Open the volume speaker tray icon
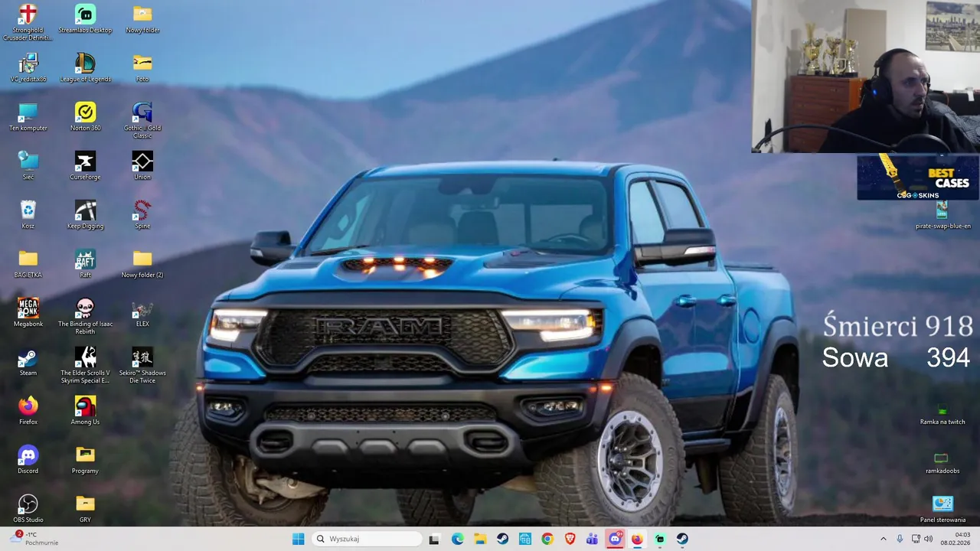The image size is (980, 551). click(929, 539)
